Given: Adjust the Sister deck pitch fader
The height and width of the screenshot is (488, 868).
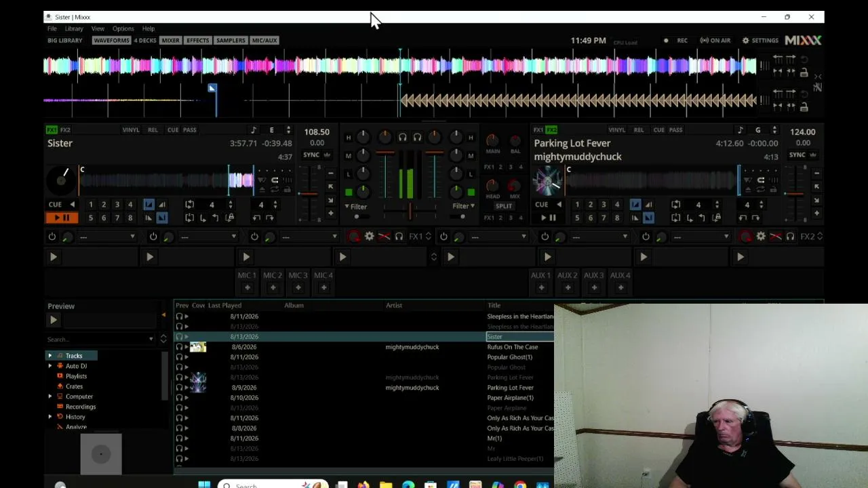Looking at the screenshot, I should [309, 193].
